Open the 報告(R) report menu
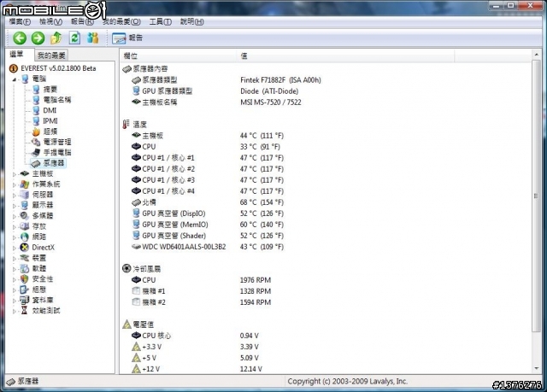This screenshot has height=392, width=547. tap(82, 21)
